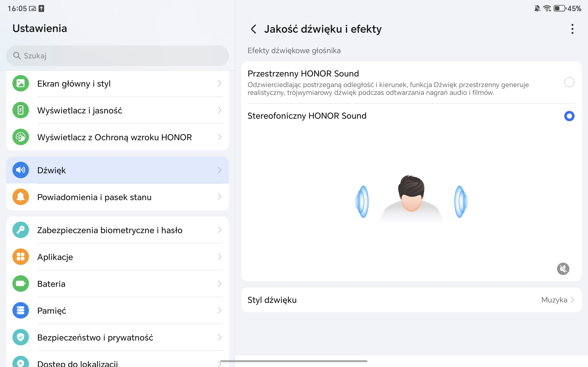
Task: Tap the blue Dźwięk speaker icon
Action: click(21, 170)
